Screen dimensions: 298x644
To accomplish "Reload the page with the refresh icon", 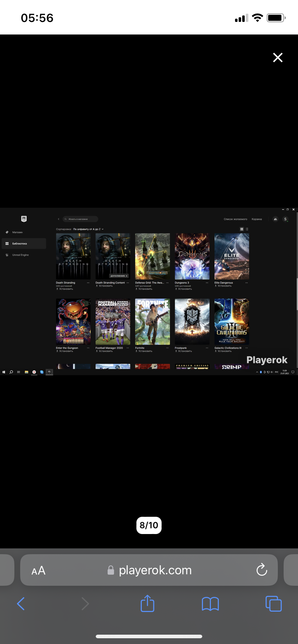I will (x=262, y=570).
